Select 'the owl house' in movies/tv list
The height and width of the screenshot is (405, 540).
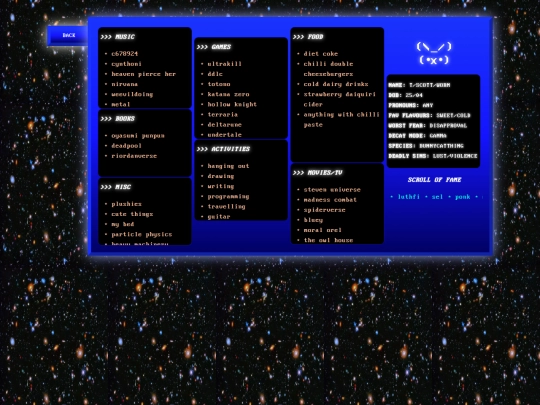click(328, 240)
